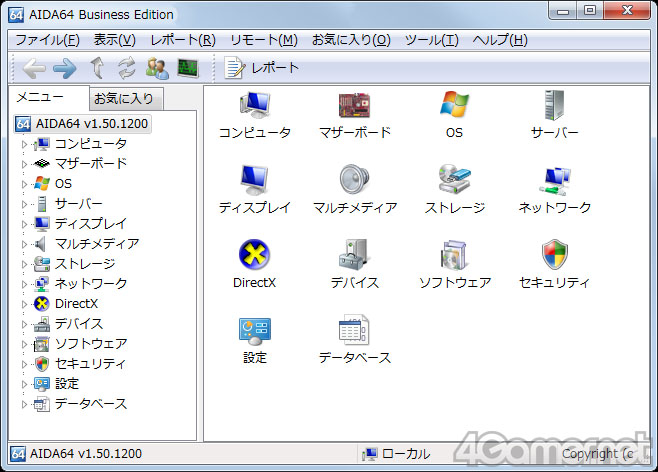Open the お気に入り(O) menu
Viewport: 658px width, 472px height.
[x=351, y=40]
